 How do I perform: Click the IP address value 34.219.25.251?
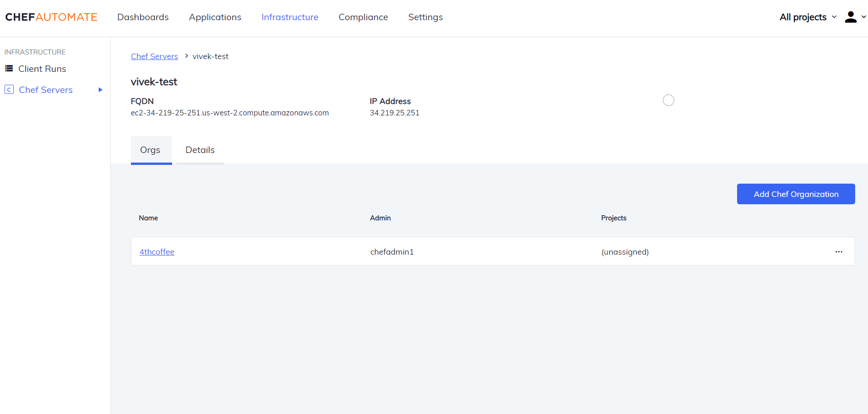(x=395, y=113)
